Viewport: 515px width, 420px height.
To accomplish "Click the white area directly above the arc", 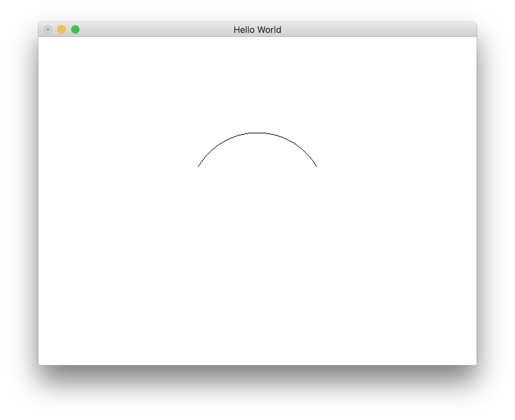I will tap(257, 113).
